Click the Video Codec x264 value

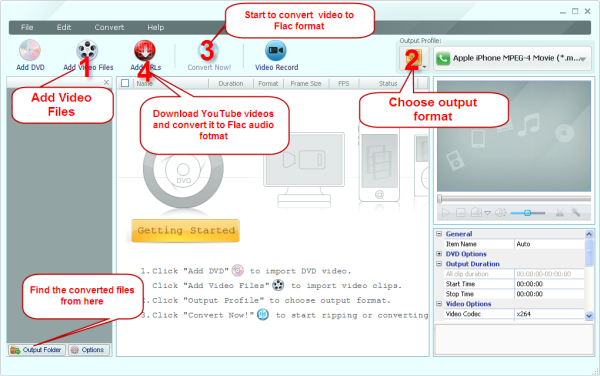click(549, 314)
